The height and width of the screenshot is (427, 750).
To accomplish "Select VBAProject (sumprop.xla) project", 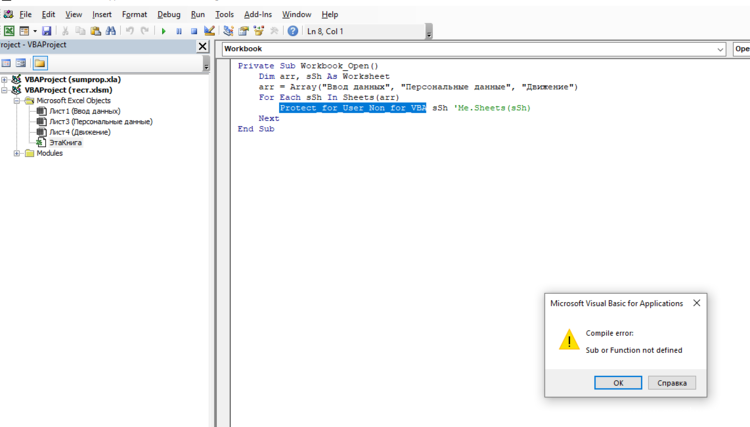I will 73,79.
